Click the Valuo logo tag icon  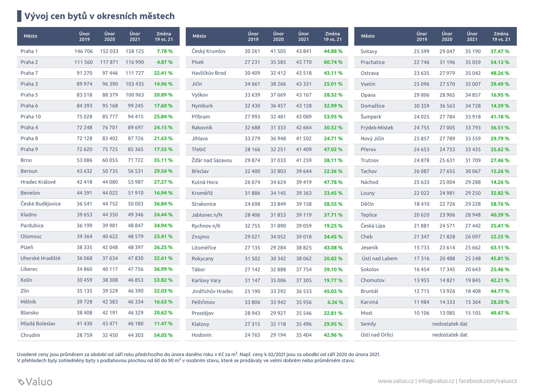tap(21, 382)
